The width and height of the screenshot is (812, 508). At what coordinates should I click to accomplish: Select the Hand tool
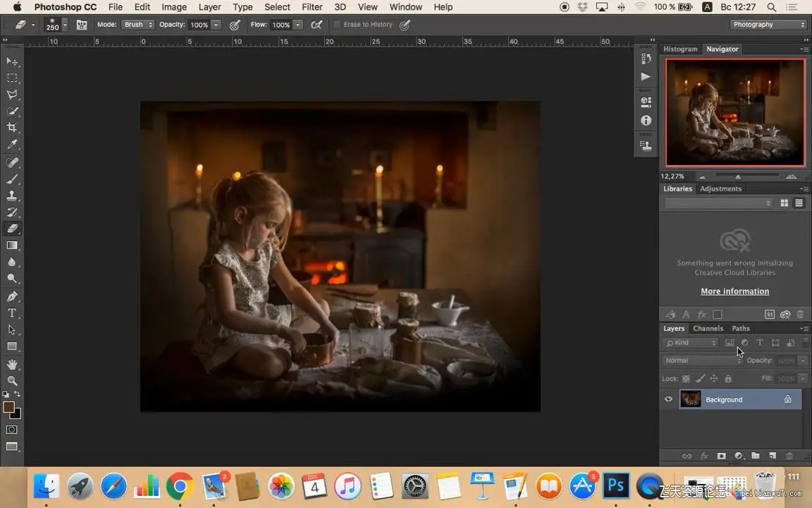pos(12,364)
